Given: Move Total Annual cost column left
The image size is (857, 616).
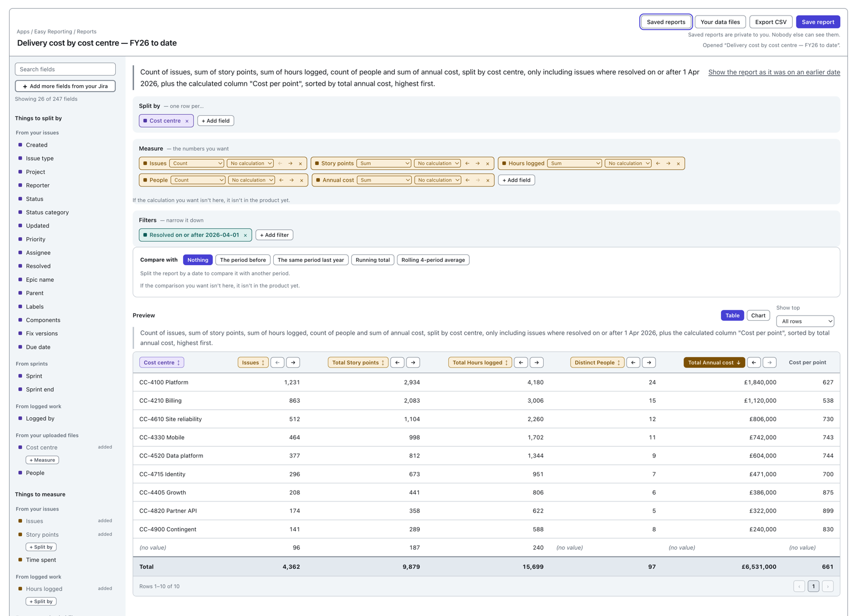Looking at the screenshot, I should point(754,363).
